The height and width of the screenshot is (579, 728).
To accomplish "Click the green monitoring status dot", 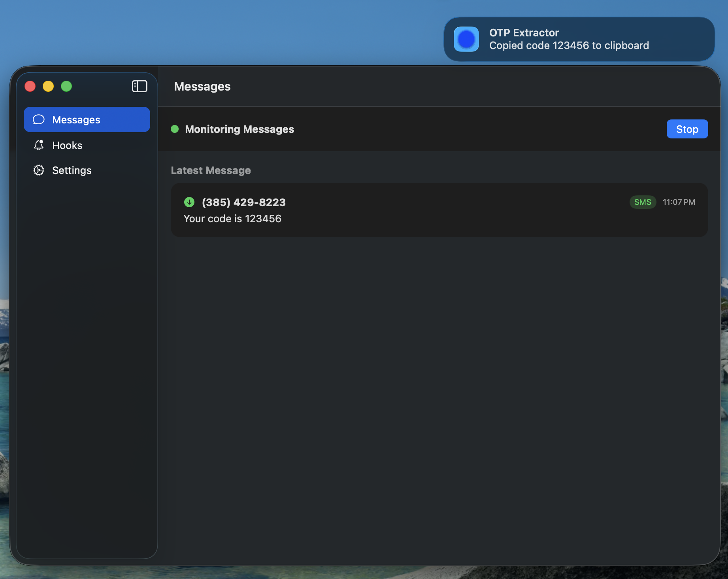I will click(x=175, y=129).
